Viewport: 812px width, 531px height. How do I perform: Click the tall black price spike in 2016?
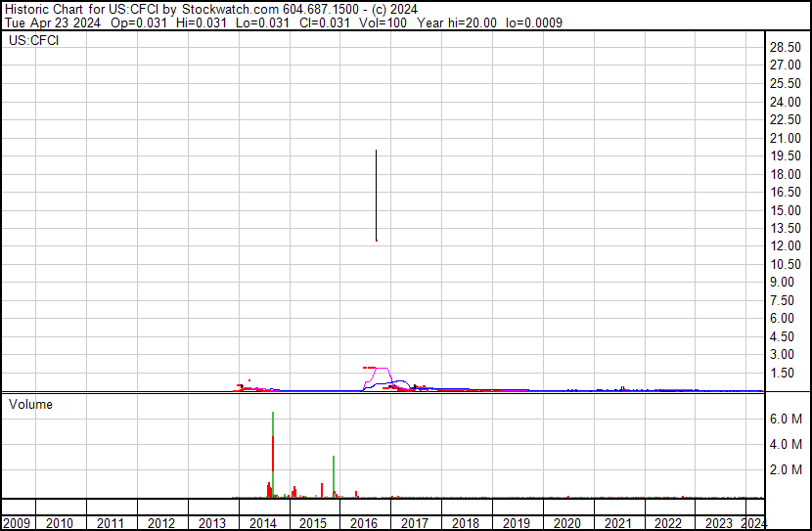tap(376, 196)
